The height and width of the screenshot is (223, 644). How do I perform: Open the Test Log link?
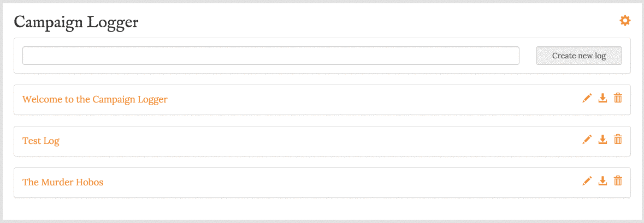pyautogui.click(x=40, y=141)
